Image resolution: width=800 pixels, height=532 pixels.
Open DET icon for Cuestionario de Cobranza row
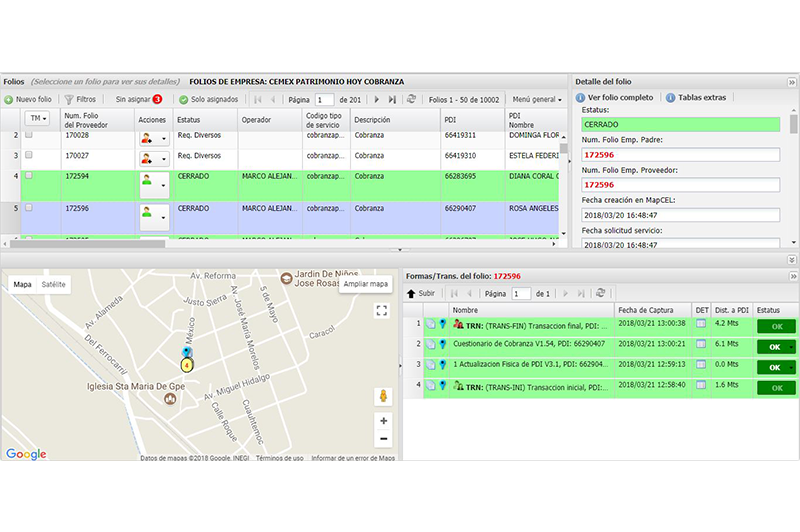click(x=701, y=344)
